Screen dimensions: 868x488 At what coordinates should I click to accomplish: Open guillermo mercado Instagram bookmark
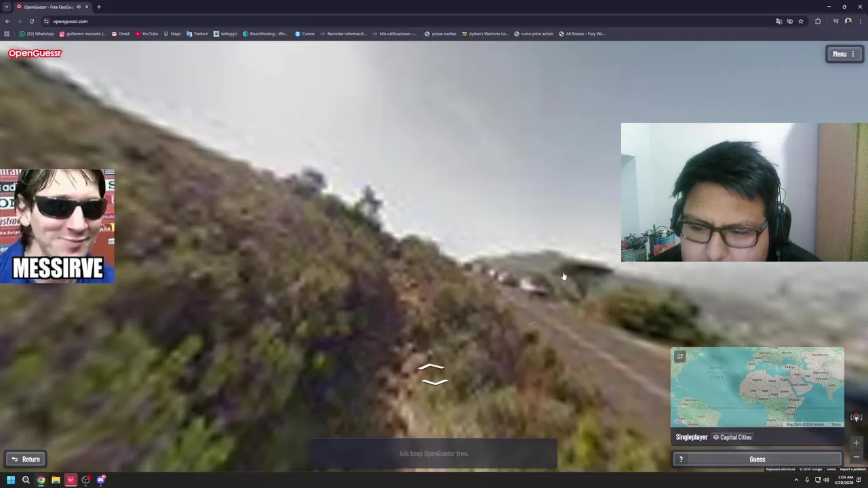pos(83,34)
